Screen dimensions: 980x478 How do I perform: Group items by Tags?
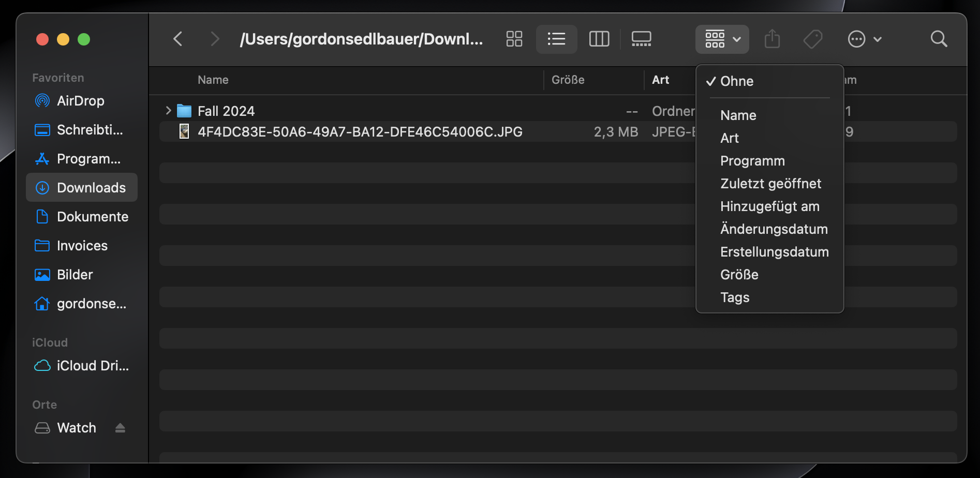pos(735,297)
